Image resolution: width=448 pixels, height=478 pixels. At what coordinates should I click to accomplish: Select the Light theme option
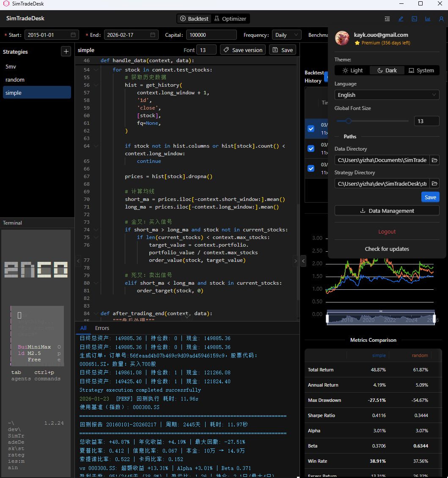352,70
